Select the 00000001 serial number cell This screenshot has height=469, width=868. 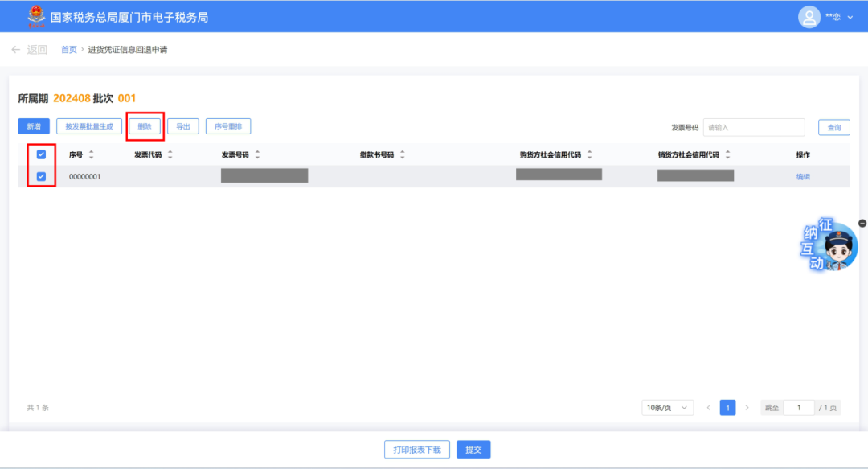(x=84, y=177)
